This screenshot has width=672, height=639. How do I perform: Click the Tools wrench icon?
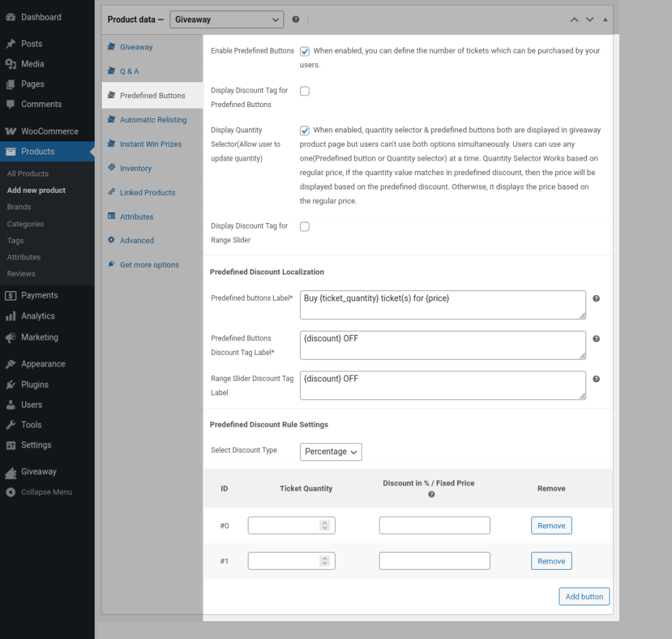click(x=11, y=425)
